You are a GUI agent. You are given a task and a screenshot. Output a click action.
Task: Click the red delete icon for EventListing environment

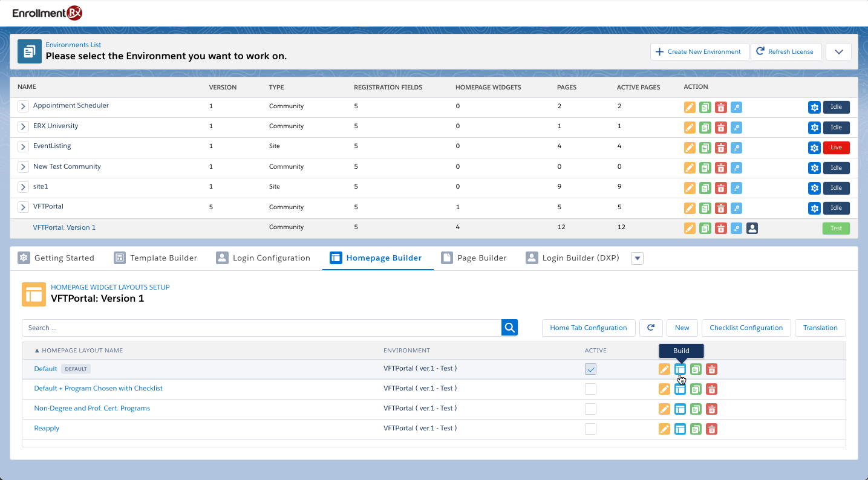(720, 148)
